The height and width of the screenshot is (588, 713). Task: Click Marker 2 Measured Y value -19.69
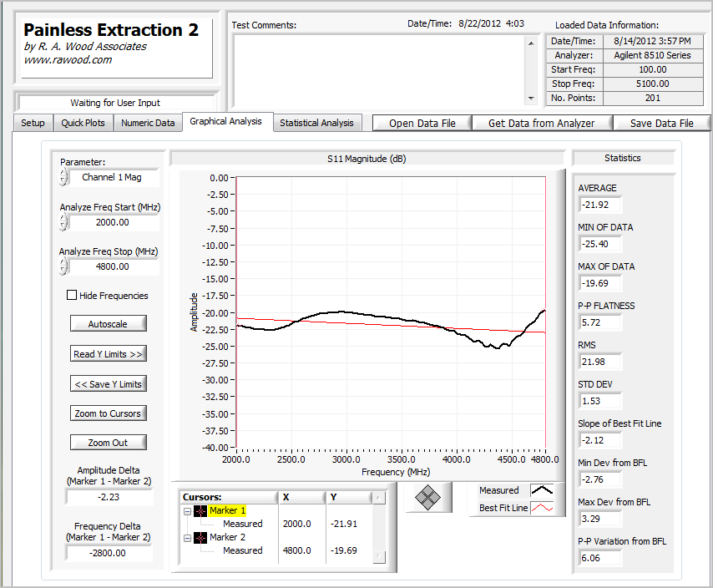(x=344, y=550)
